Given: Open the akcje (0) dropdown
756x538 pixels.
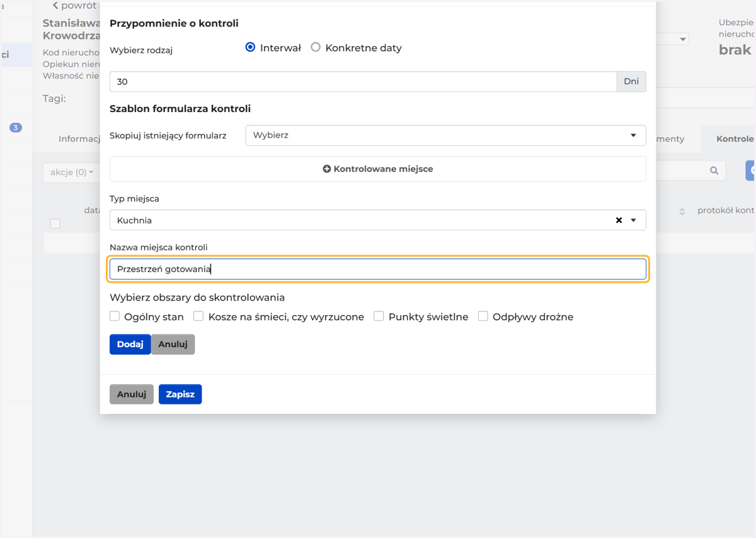Looking at the screenshot, I should pos(71,172).
